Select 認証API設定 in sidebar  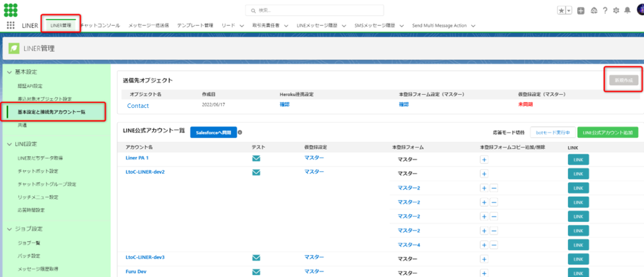(x=30, y=86)
